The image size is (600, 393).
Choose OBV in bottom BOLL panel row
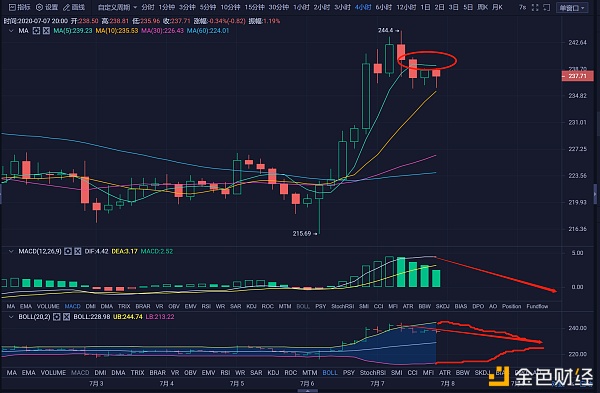click(191, 373)
